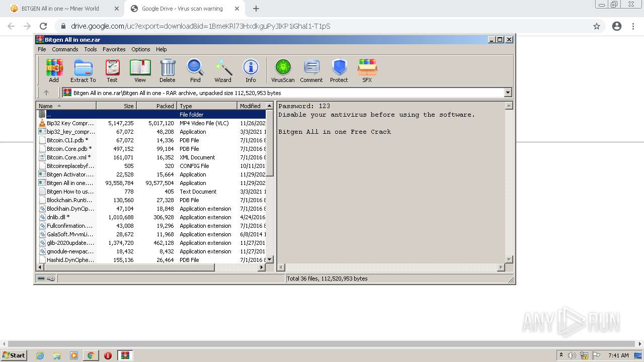The image size is (644, 362).
Task: Select the Bitgen How to us... text document
Action: (151, 192)
